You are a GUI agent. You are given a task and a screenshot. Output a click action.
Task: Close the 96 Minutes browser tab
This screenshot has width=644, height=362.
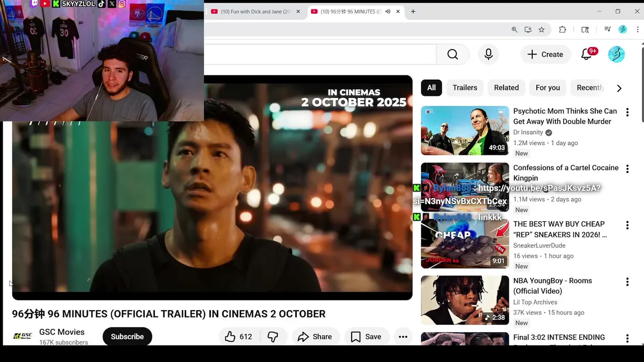coord(398,12)
